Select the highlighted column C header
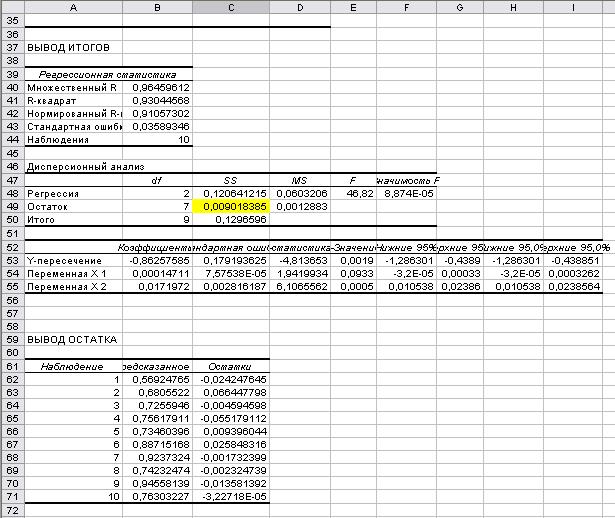 click(x=231, y=7)
